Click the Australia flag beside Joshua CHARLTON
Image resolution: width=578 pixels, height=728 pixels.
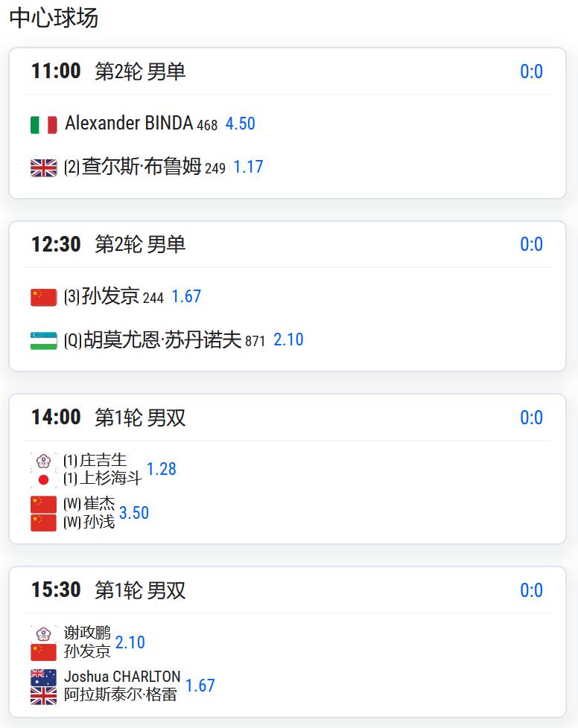coord(43,677)
